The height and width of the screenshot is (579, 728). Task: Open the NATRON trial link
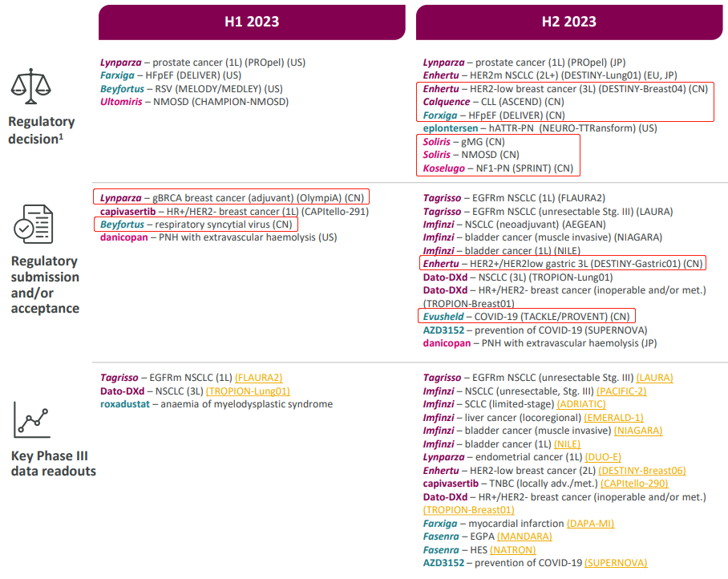tap(513, 550)
